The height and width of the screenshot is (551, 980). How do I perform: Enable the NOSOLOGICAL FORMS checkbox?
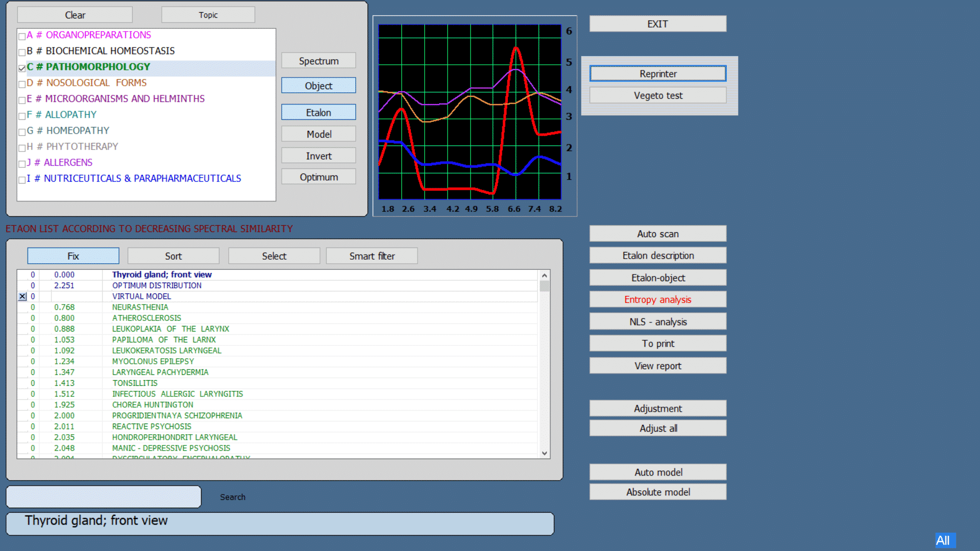[22, 84]
